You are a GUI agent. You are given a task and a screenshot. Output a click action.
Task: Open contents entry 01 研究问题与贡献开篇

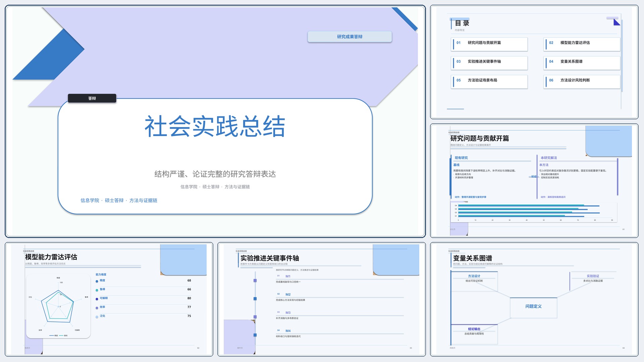[489, 44]
